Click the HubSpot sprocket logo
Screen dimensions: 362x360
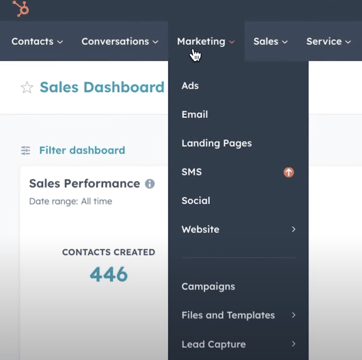coord(21,8)
